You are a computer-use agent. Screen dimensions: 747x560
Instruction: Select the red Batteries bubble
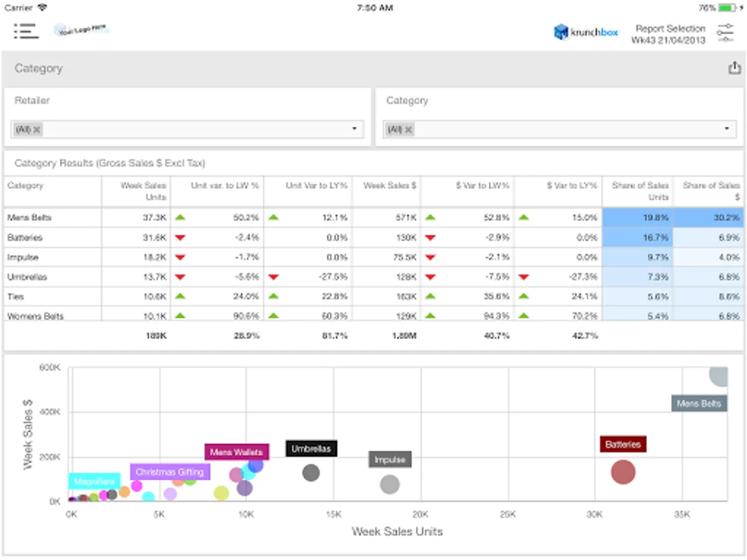622,472
